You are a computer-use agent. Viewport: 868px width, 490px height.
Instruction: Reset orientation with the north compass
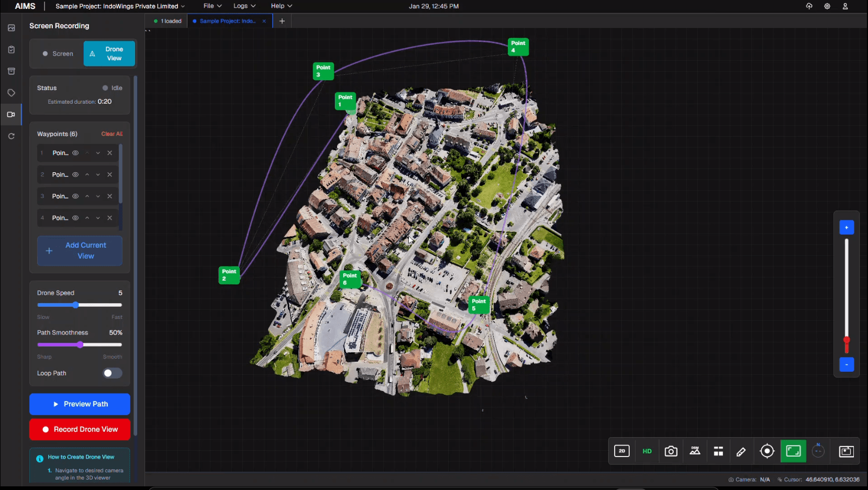click(x=818, y=451)
